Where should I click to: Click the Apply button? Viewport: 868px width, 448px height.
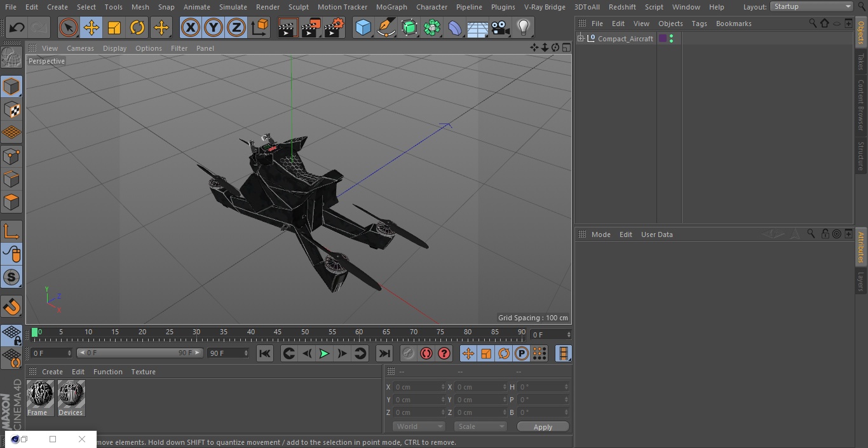coord(543,426)
